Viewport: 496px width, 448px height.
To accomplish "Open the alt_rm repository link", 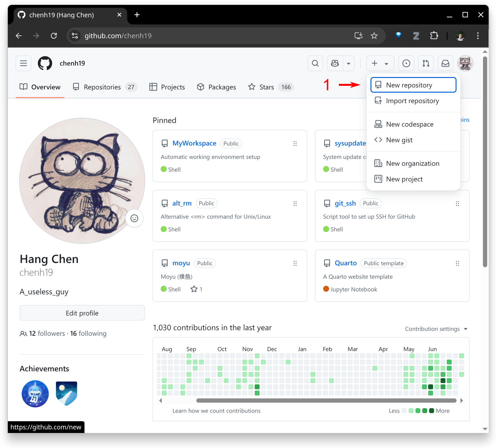I will coord(182,203).
